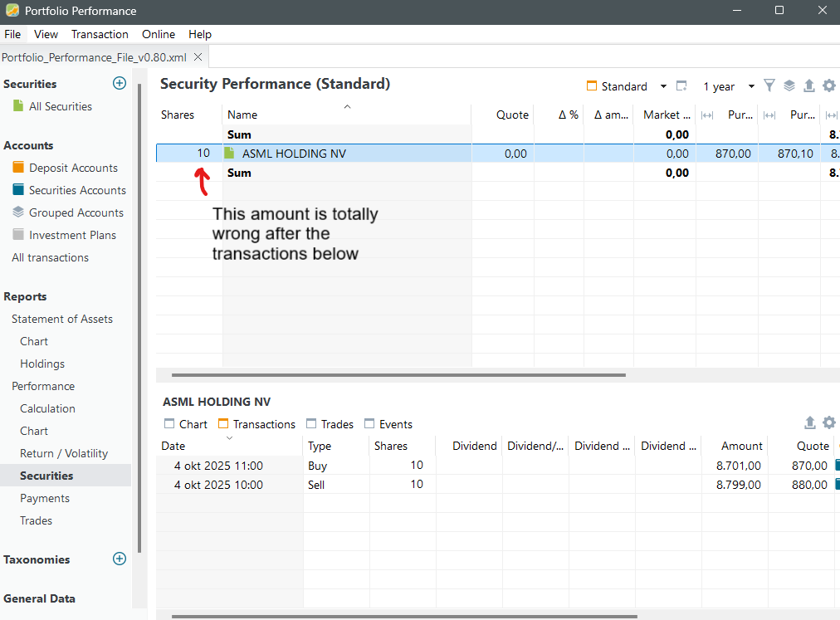
Task: Open the Standard view dropdown
Action: coord(627,86)
